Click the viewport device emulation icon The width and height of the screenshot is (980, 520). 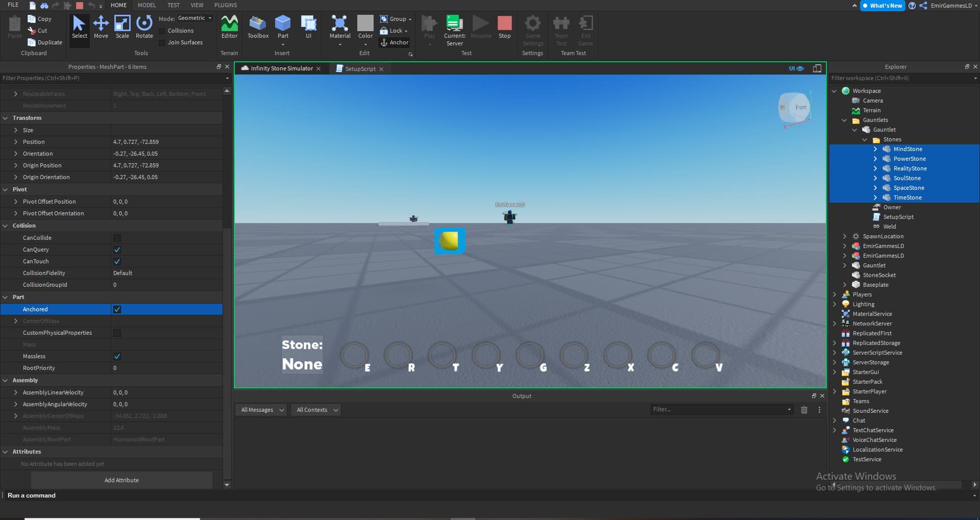[x=817, y=68]
